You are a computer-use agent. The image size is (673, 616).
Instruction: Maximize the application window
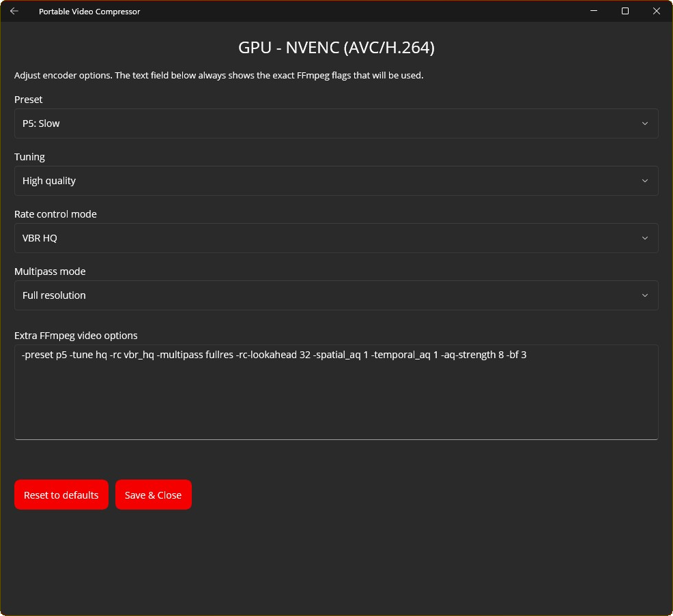point(625,11)
